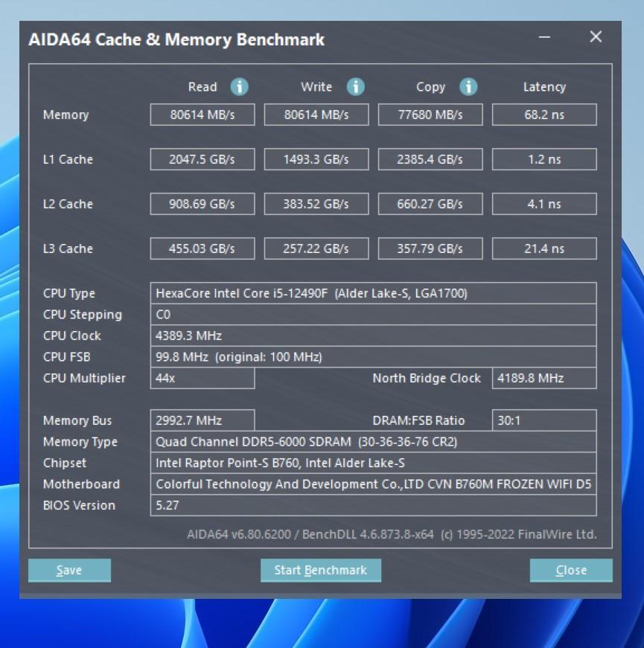Screen dimensions: 644x648
Task: Click the Motherboard label
Action: tap(81, 484)
